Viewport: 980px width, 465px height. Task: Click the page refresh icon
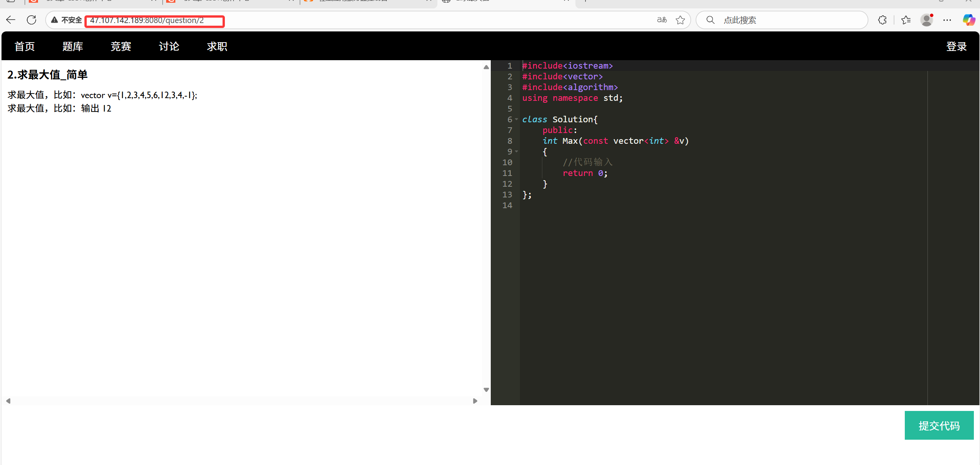coord(31,20)
